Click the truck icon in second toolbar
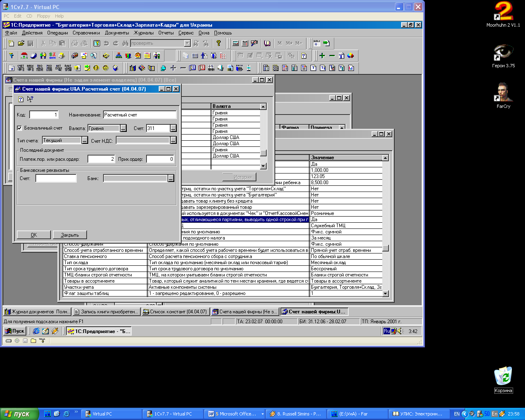The height and width of the screenshot is (420, 525). tap(75, 55)
